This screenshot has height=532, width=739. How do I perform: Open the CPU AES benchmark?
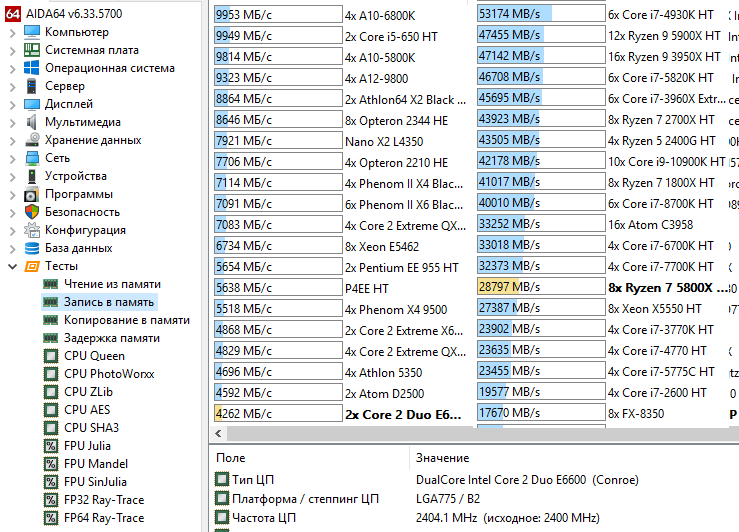click(87, 409)
